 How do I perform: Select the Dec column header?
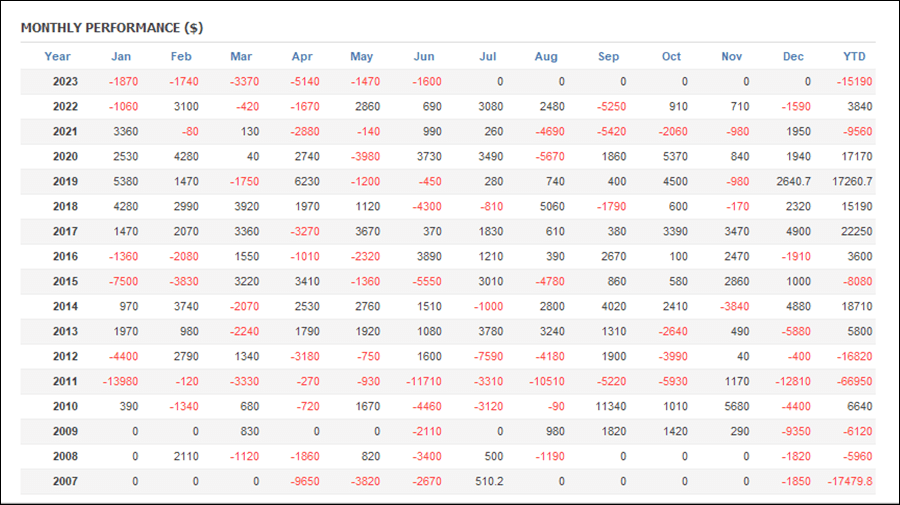tap(793, 56)
